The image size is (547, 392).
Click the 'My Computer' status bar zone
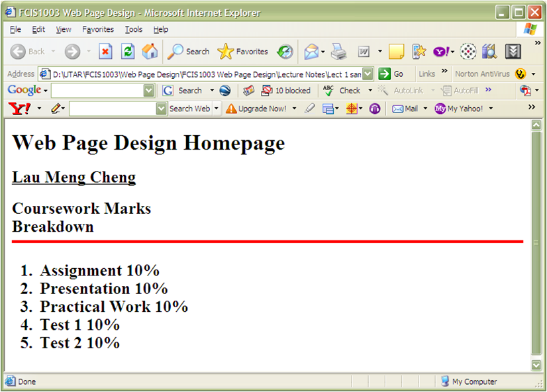[x=468, y=381]
